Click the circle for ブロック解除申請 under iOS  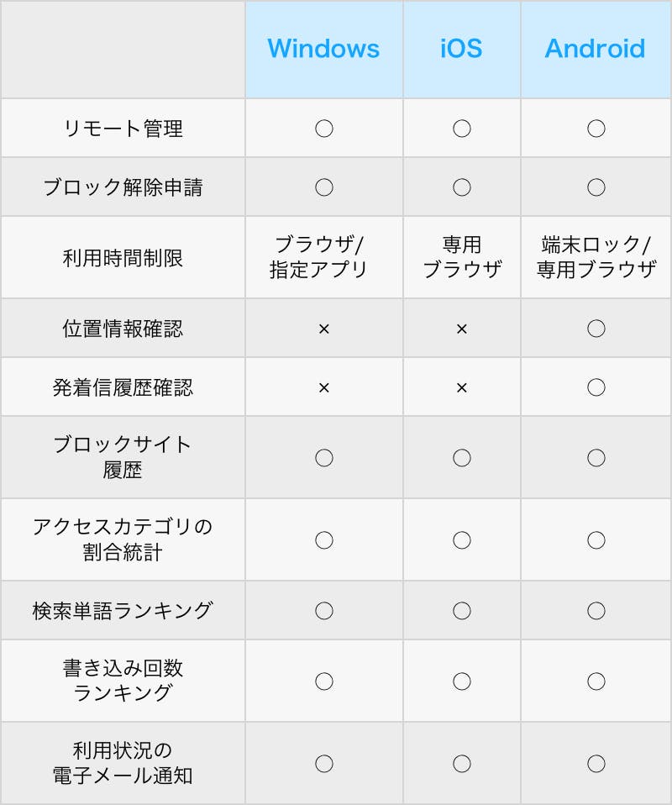[x=461, y=187]
